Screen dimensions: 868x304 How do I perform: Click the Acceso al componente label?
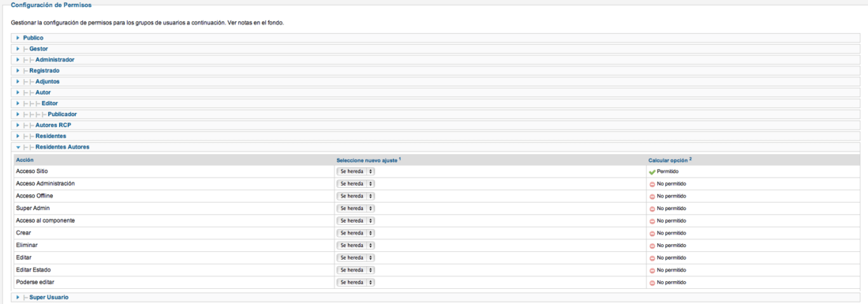46,220
